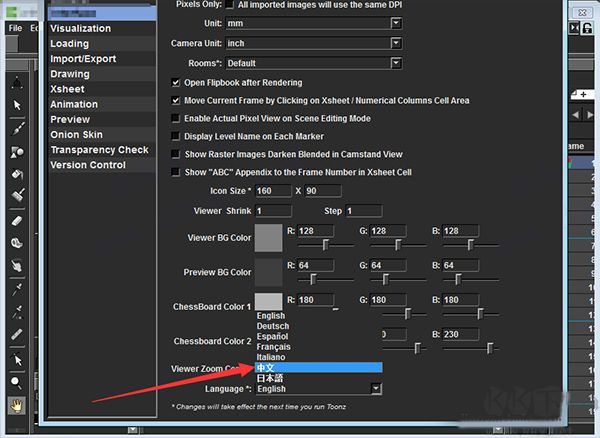This screenshot has height=438, width=600.
Task: Select the Zoom magnifier tool
Action: 16,382
